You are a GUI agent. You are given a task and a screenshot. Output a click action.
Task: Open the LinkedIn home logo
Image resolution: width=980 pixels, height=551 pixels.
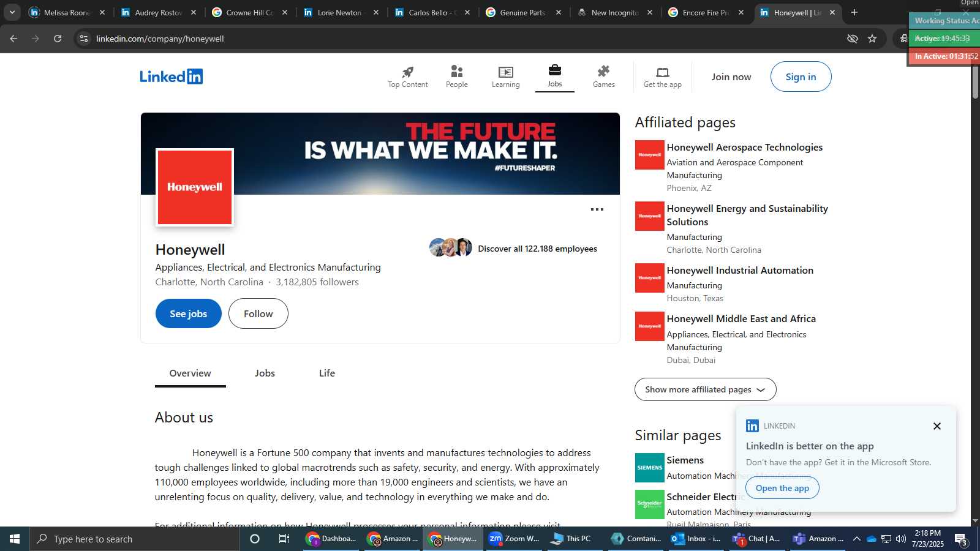(x=171, y=77)
